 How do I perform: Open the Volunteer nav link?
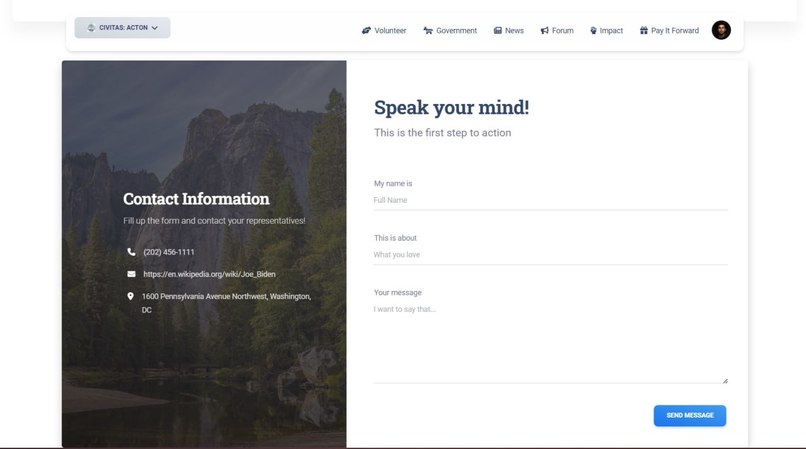pyautogui.click(x=384, y=30)
